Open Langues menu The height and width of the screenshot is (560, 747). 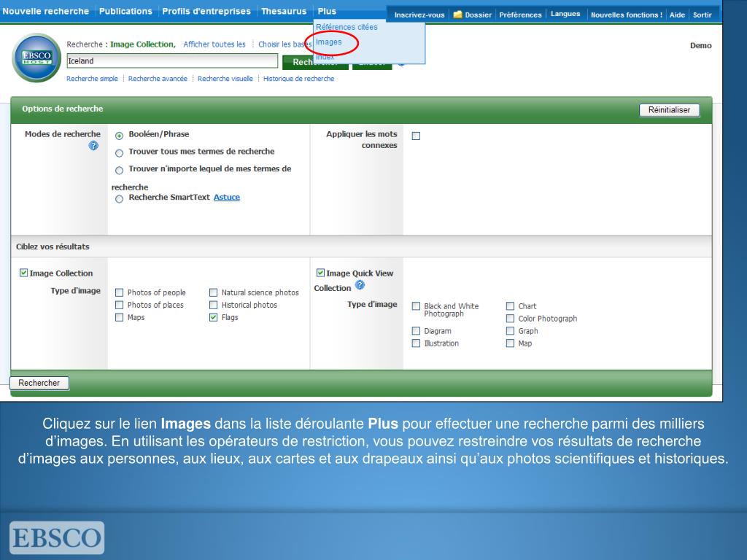pos(565,14)
